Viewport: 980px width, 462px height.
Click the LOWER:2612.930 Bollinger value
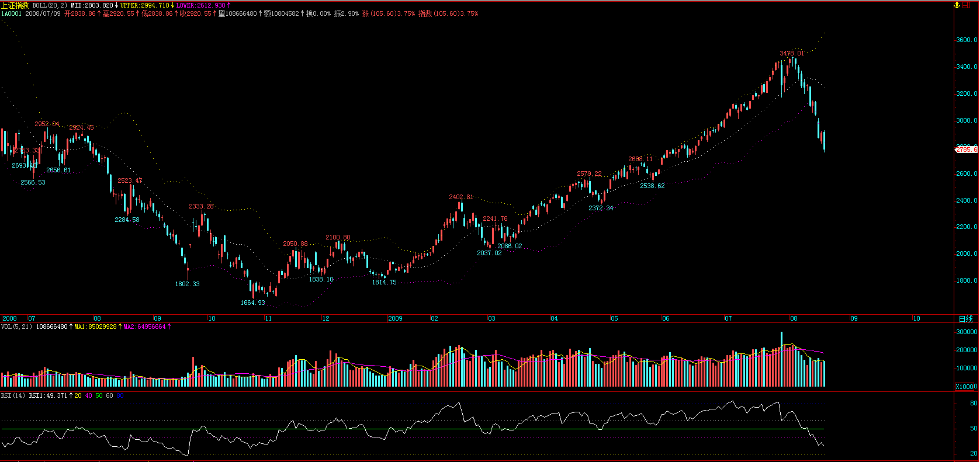point(200,5)
